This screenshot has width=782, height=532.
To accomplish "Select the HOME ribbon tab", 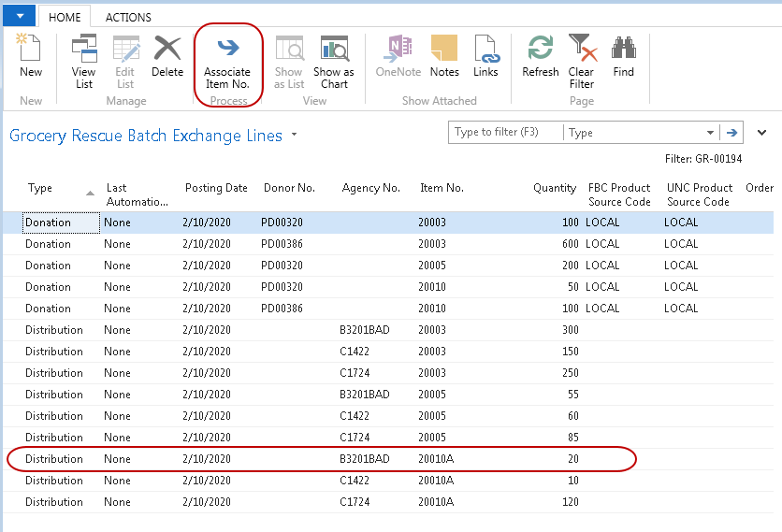I will pos(65,17).
